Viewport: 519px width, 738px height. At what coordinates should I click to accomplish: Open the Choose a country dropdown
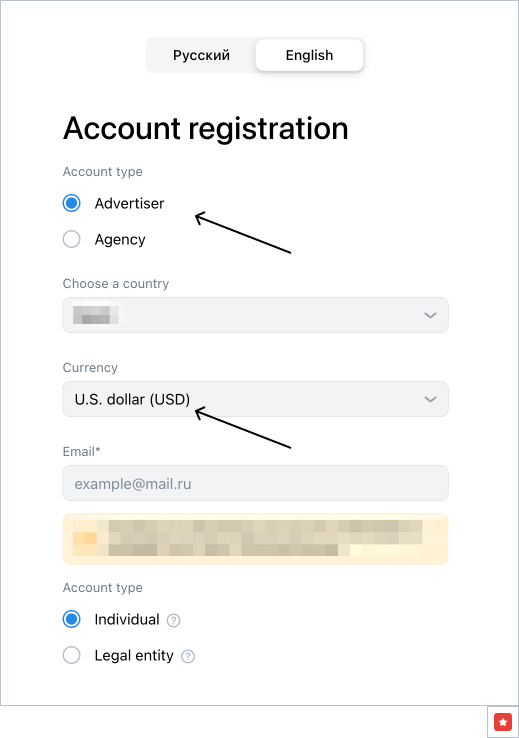tap(256, 315)
